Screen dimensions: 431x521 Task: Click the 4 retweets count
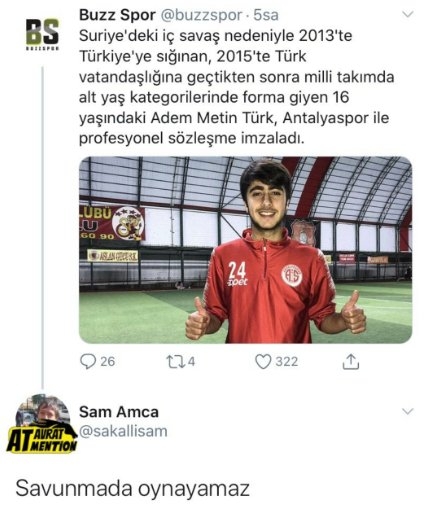click(x=191, y=362)
